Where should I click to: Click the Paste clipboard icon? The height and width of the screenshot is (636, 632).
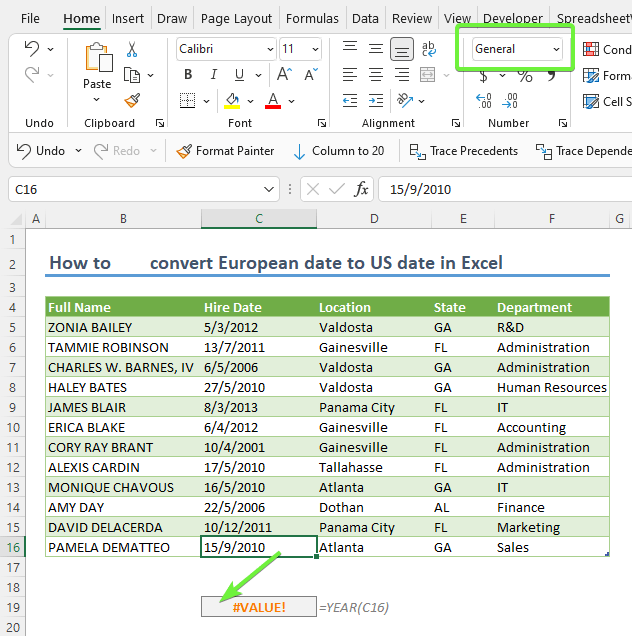point(98,58)
